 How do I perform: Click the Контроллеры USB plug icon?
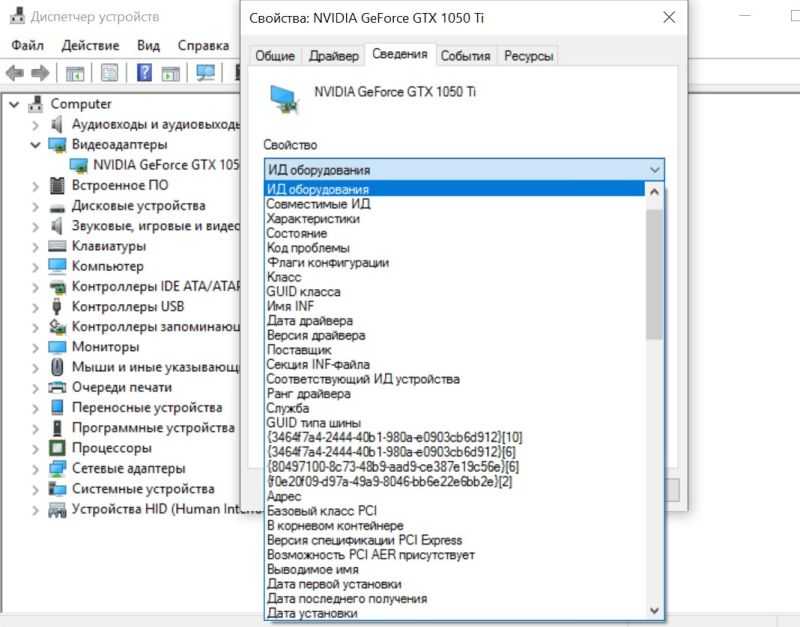(x=57, y=307)
